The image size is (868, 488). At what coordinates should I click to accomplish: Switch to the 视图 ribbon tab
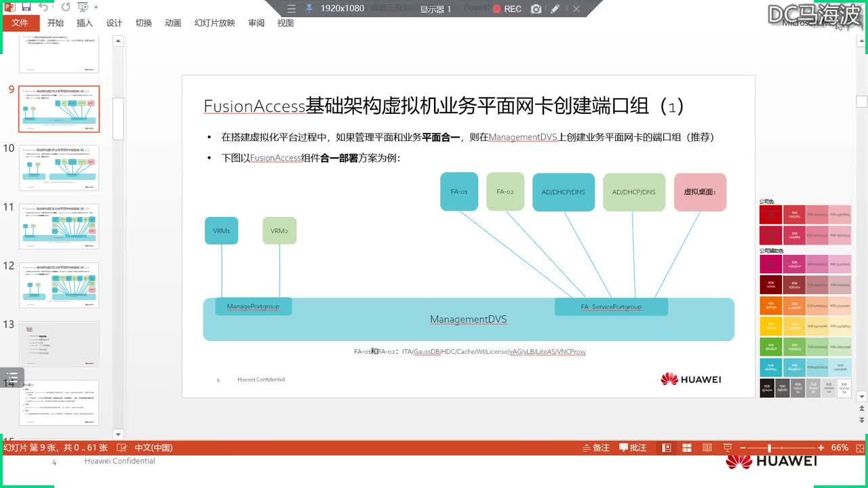285,23
